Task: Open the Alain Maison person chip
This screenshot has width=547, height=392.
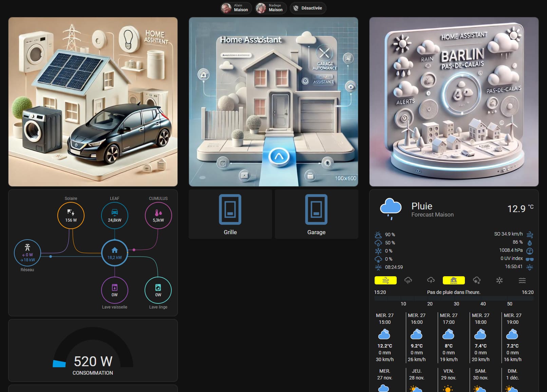Action: click(236, 8)
